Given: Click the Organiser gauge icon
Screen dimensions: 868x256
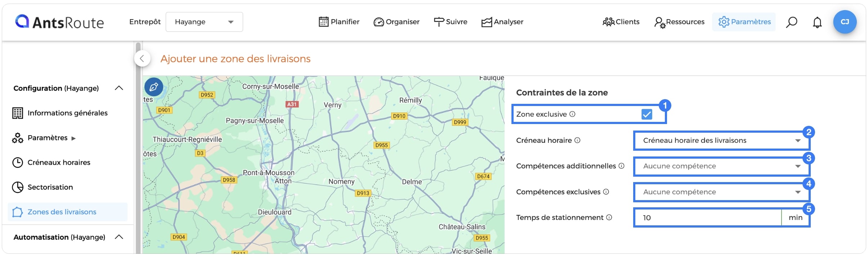Looking at the screenshot, I should (379, 22).
